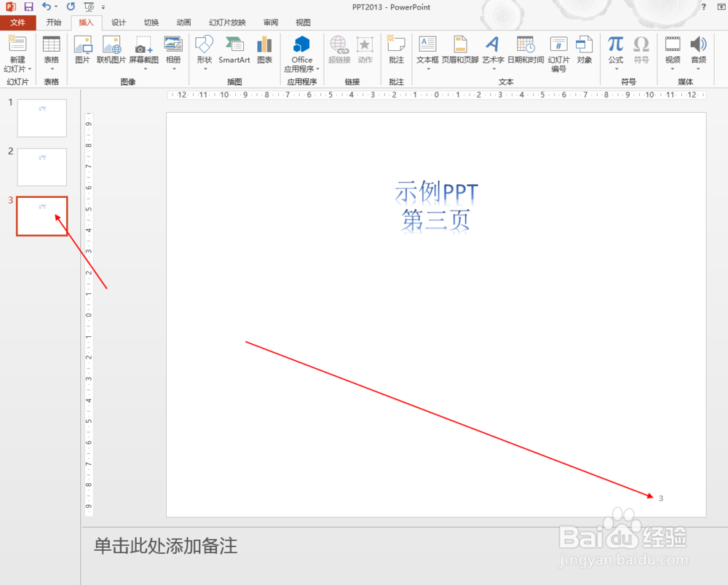
Task: Click Slide Number (幻灯片编号) icon
Action: 558,44
